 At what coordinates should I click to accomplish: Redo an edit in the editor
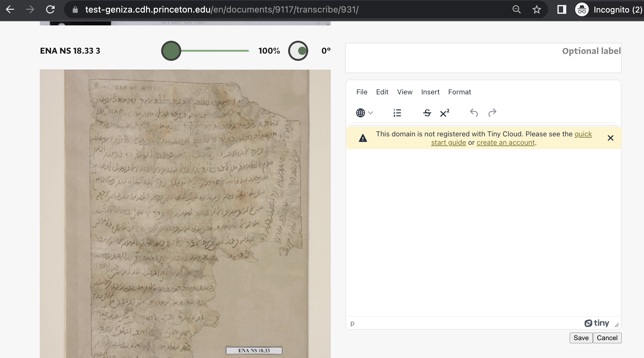pos(492,113)
